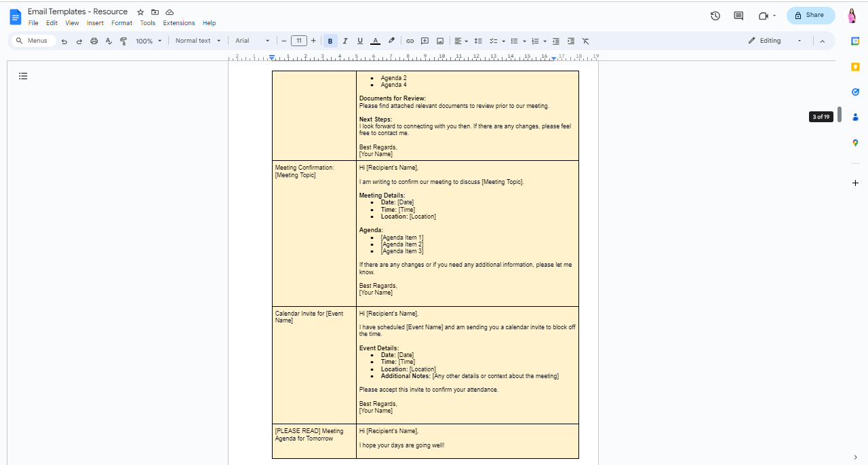Run spelling and grammar check
Screen dimensions: 868x465
coord(108,41)
